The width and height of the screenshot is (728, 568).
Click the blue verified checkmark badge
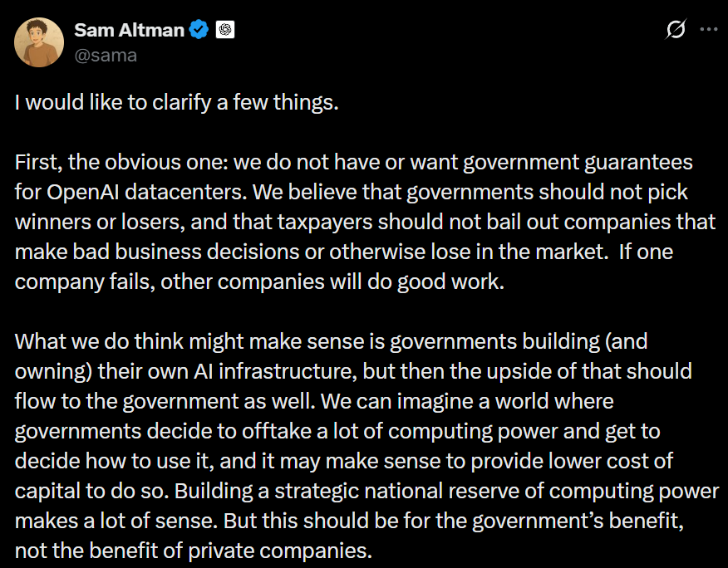pyautogui.click(x=199, y=31)
